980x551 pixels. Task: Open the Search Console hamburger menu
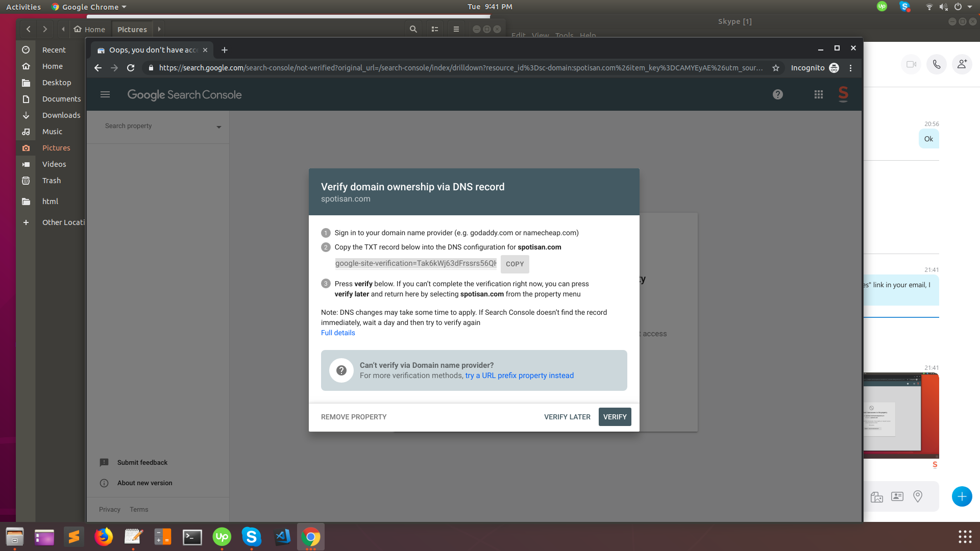pyautogui.click(x=105, y=95)
